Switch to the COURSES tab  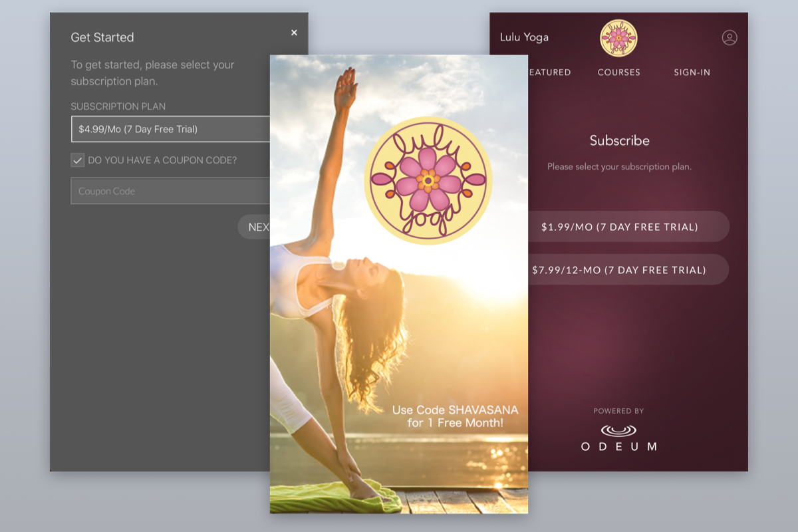pyautogui.click(x=618, y=72)
